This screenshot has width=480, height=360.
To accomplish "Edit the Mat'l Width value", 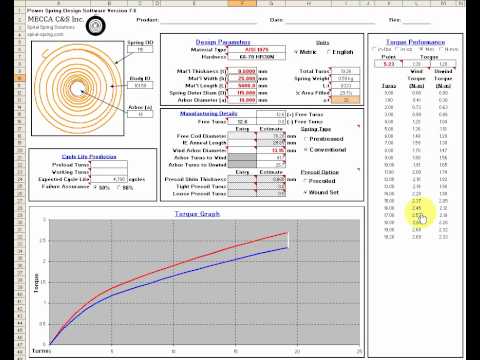I will 242,79.
